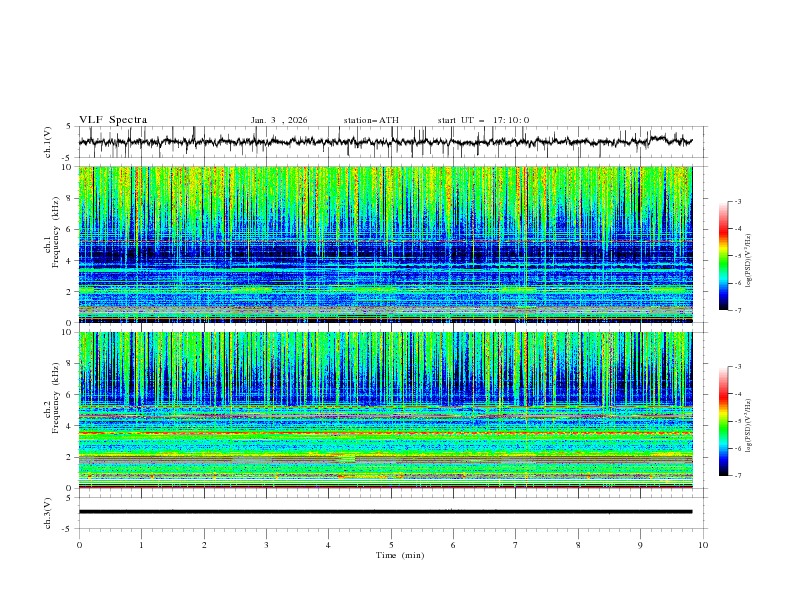Click the VLF Spectra title text
Image resolution: width=792 pixels, height=612 pixels.
[113, 120]
